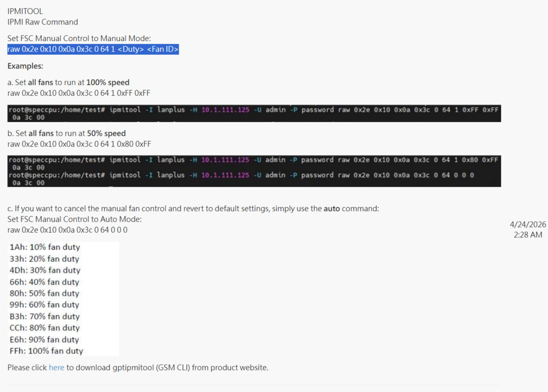Click 'Set FSC Manual Control to Manual Mode:' line
The height and width of the screenshot is (392, 548).
click(79, 38)
